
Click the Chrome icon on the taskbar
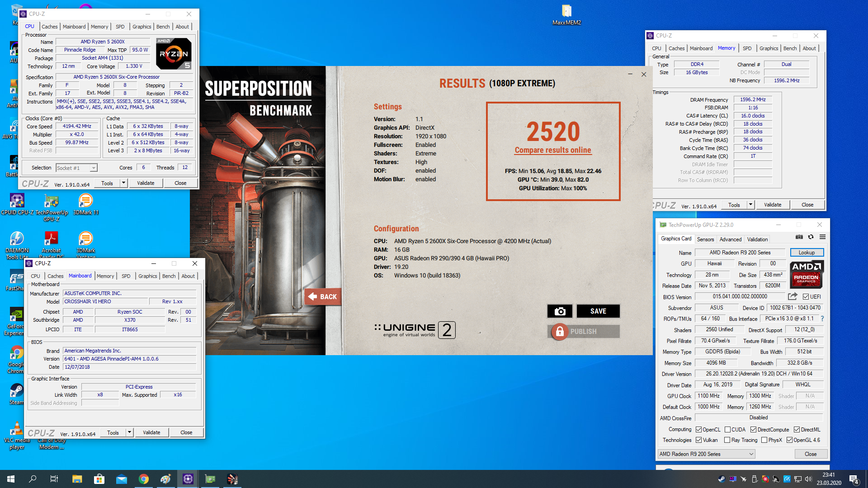tap(143, 479)
